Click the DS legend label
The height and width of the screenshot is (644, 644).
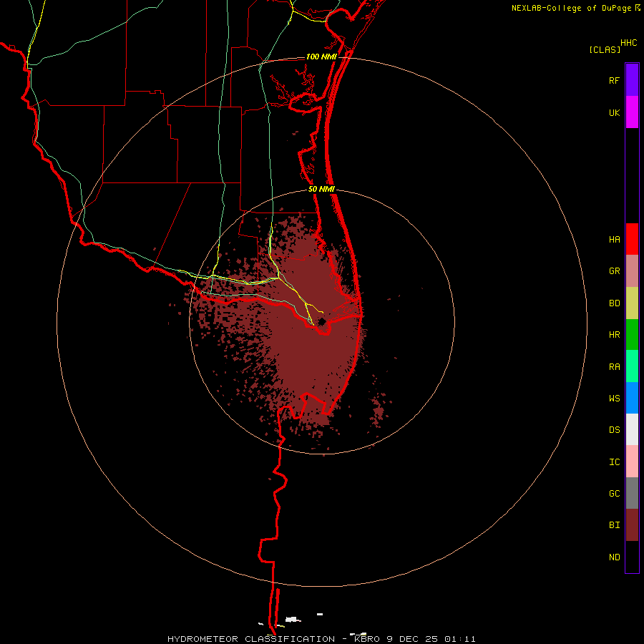pos(614,430)
